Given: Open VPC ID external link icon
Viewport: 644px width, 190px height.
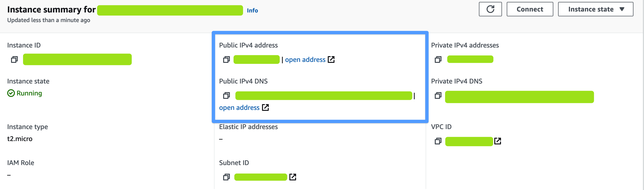Looking at the screenshot, I should click(497, 141).
